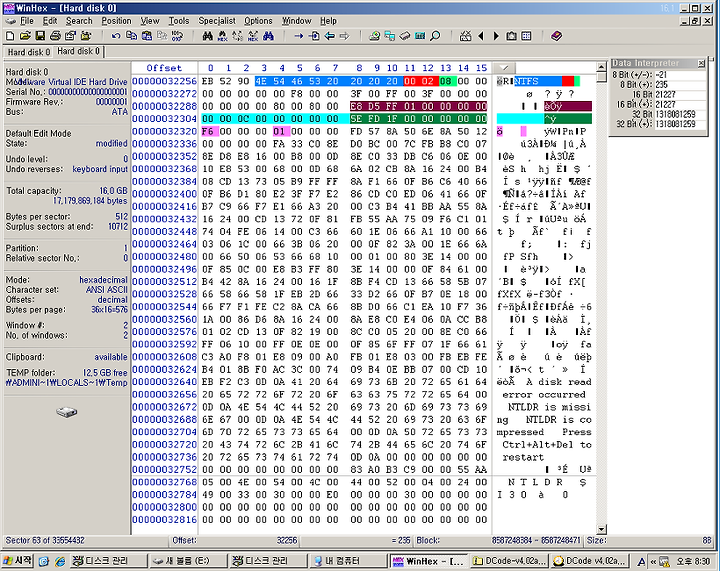
Task: Click the Go To Offset arrow icon
Action: tap(298, 36)
